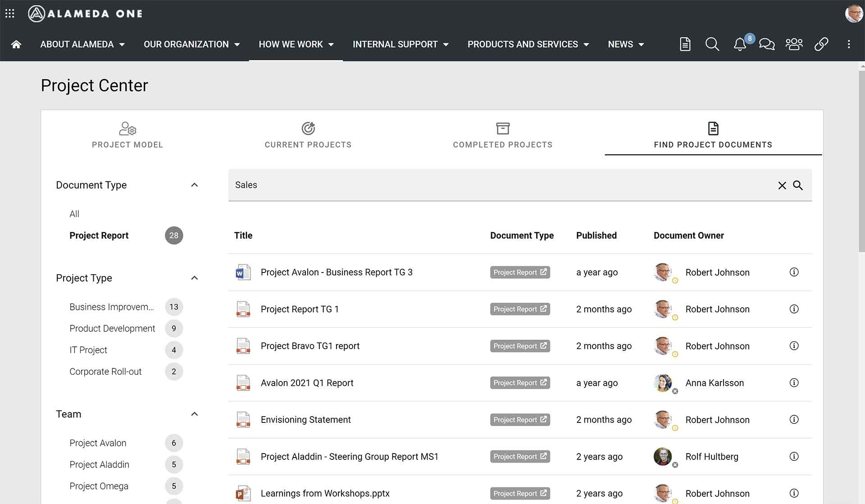This screenshot has width=865, height=504.
Task: Collapse the Team filter section
Action: point(194,414)
